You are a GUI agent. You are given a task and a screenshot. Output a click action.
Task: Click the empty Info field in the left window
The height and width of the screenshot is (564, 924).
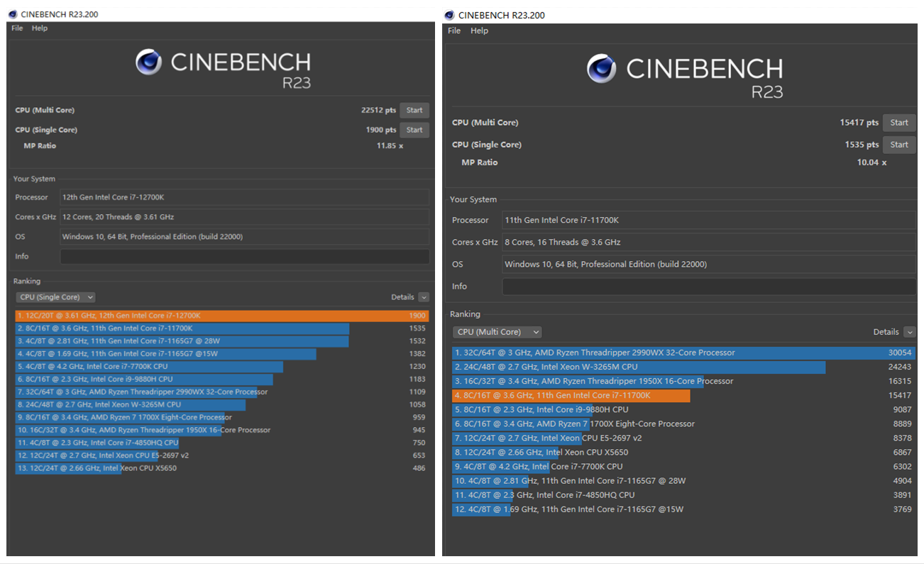pos(244,256)
